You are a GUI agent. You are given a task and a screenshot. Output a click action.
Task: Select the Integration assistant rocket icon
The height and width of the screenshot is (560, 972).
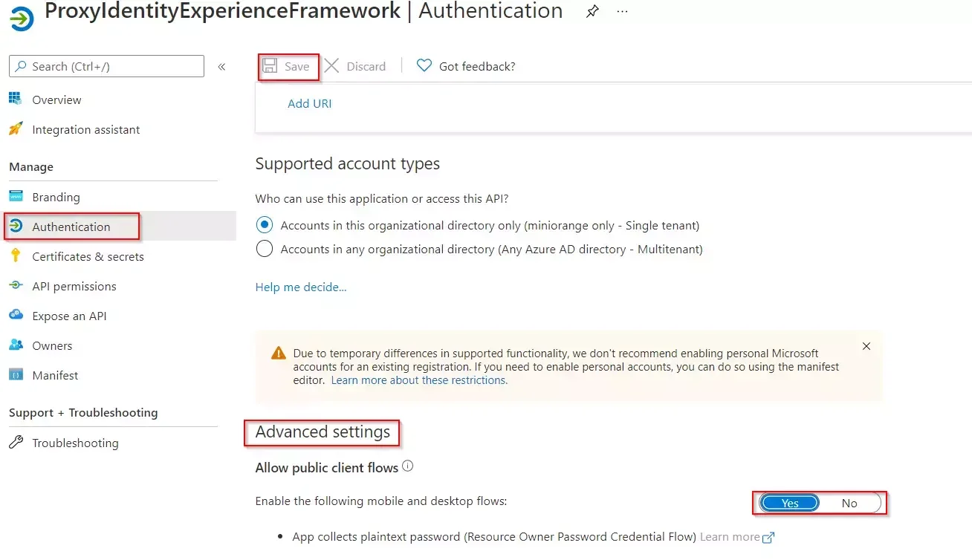[x=15, y=128]
